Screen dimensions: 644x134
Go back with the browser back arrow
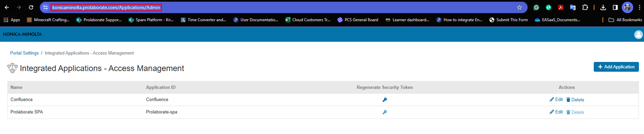pyautogui.click(x=7, y=8)
